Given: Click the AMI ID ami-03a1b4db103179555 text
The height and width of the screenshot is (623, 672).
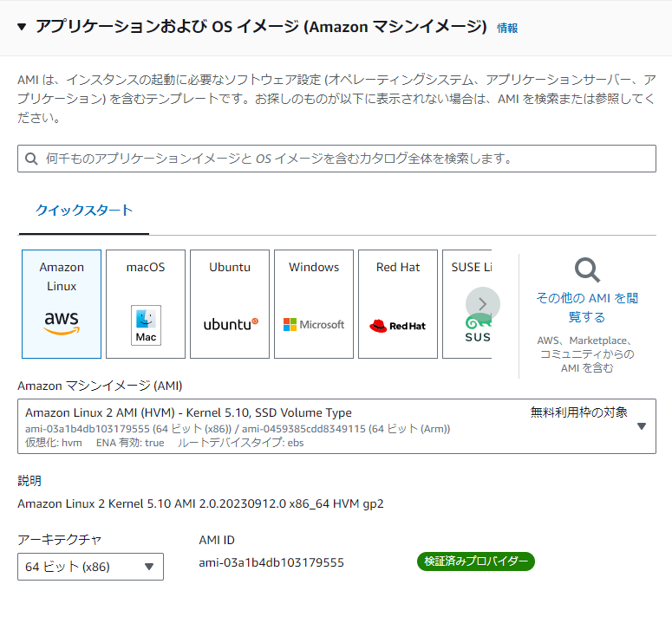Looking at the screenshot, I should coord(271,562).
